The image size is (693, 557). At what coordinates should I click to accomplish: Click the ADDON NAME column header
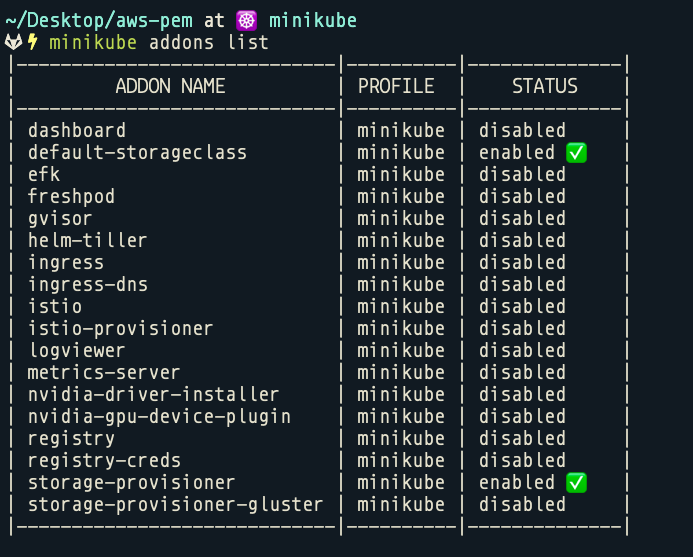(x=171, y=86)
